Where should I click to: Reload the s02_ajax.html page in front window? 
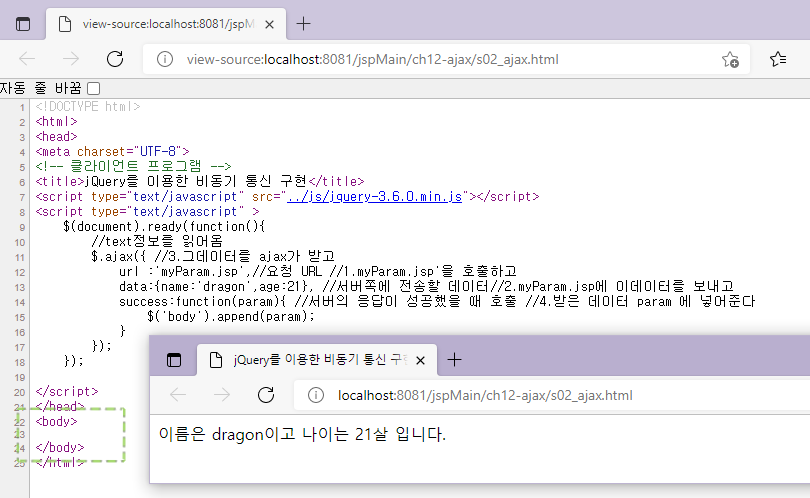pyautogui.click(x=266, y=395)
